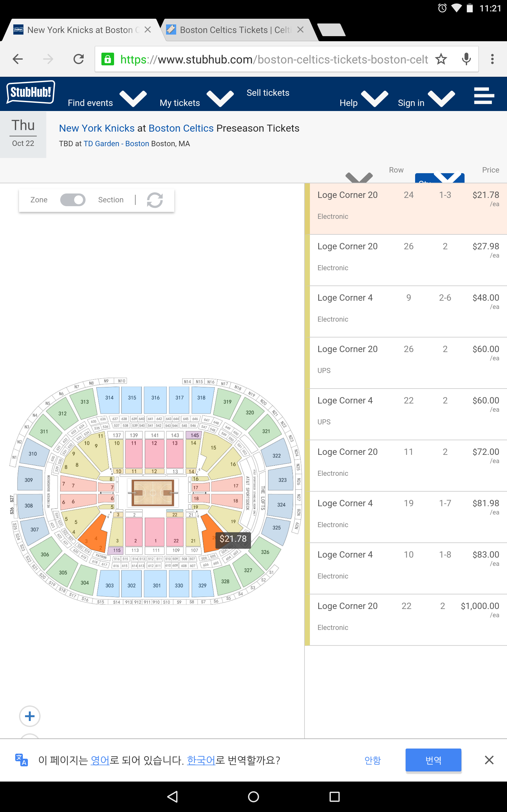
Task: Open the Sign in dropdown
Action: [441, 99]
